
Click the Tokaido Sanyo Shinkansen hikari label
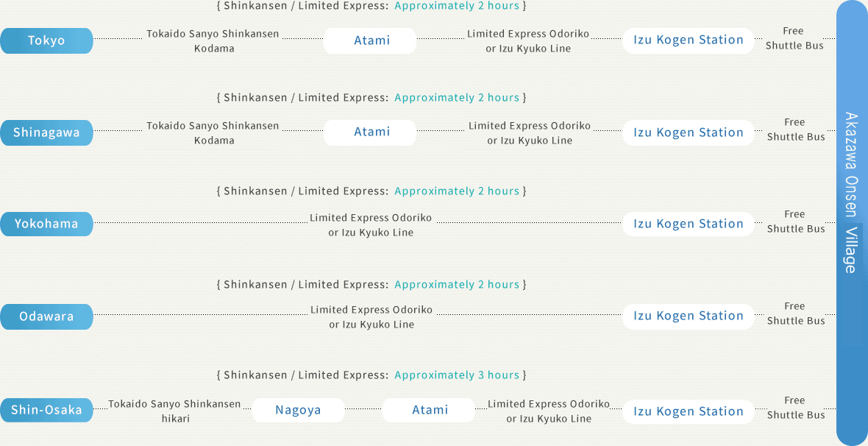pyautogui.click(x=175, y=411)
